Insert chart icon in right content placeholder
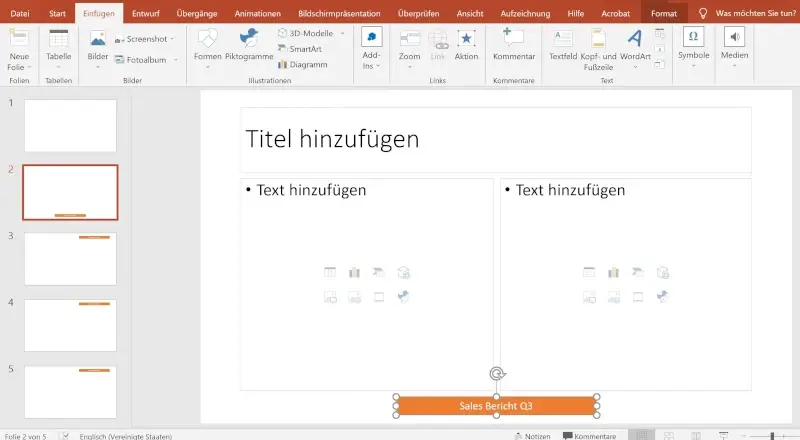Image resolution: width=800 pixels, height=440 pixels. pos(613,273)
